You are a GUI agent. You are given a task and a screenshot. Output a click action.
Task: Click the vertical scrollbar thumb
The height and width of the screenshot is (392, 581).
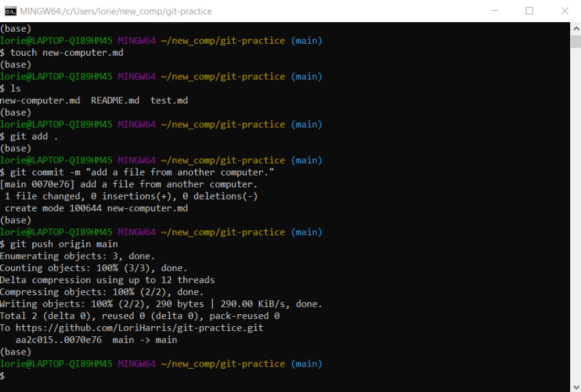point(575,42)
